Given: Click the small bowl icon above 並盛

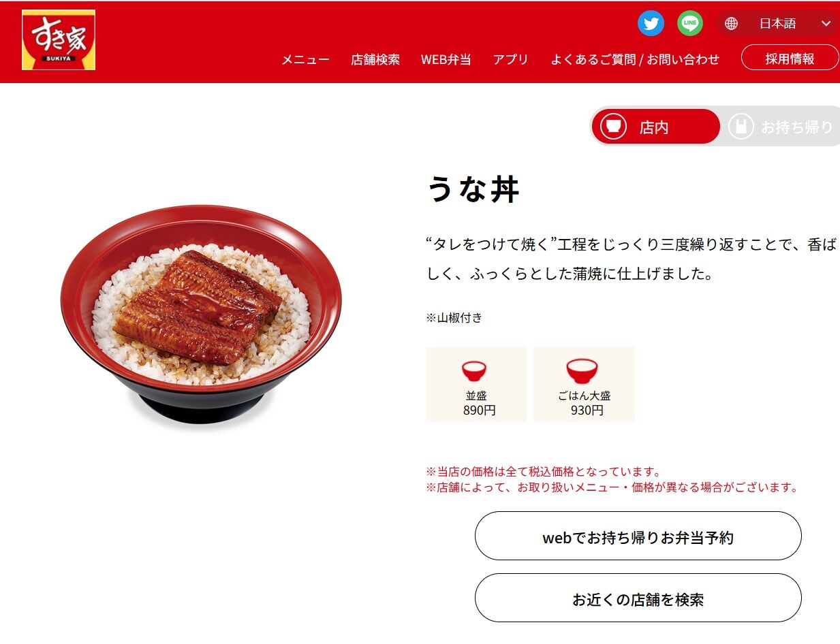Looking at the screenshot, I should coord(474,372).
